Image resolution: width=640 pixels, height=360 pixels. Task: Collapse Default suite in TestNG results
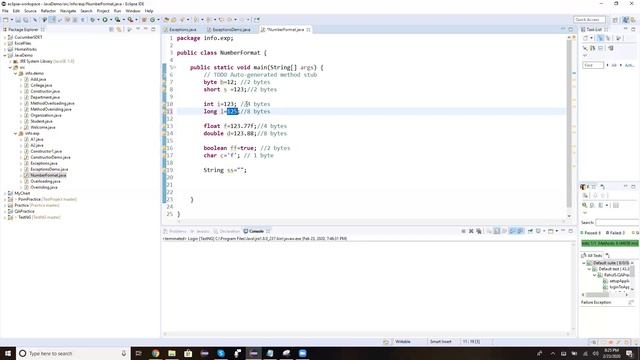(x=584, y=263)
